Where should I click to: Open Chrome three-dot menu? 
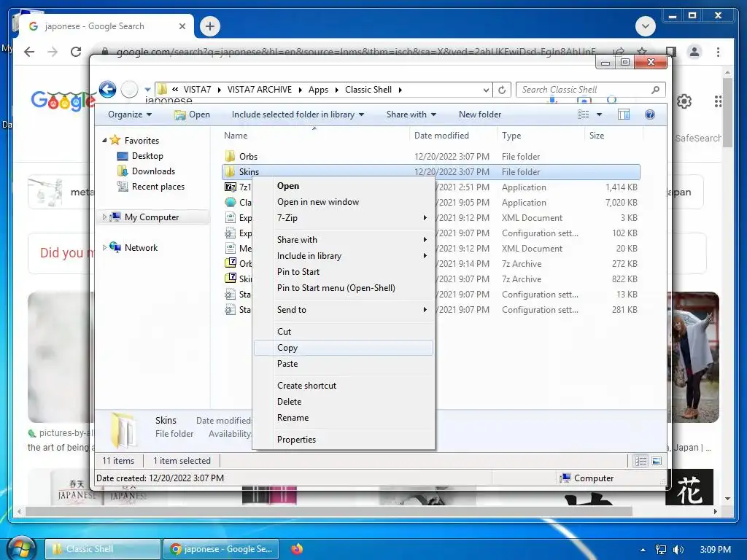tap(718, 52)
